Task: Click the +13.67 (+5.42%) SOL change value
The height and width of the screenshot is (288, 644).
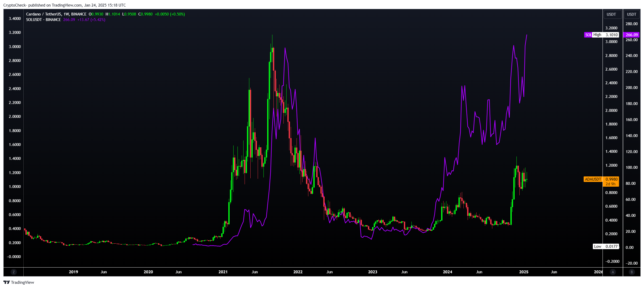Action: click(x=91, y=20)
